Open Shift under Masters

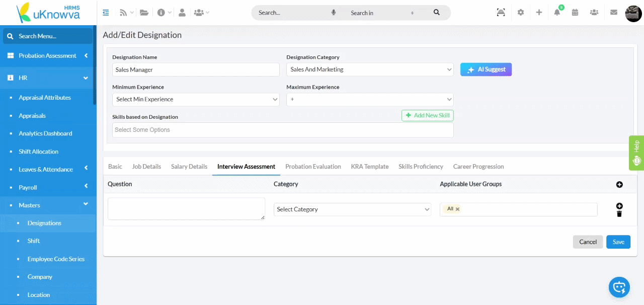click(x=34, y=241)
